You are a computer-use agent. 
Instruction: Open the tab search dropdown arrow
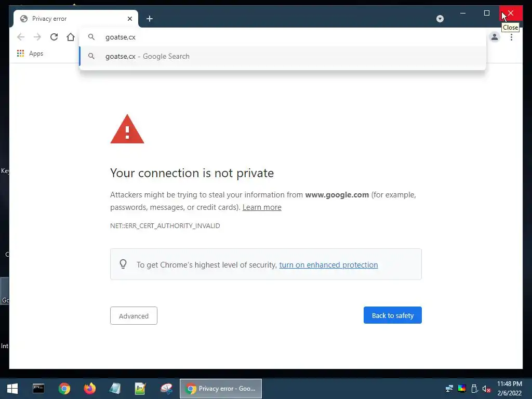click(440, 19)
